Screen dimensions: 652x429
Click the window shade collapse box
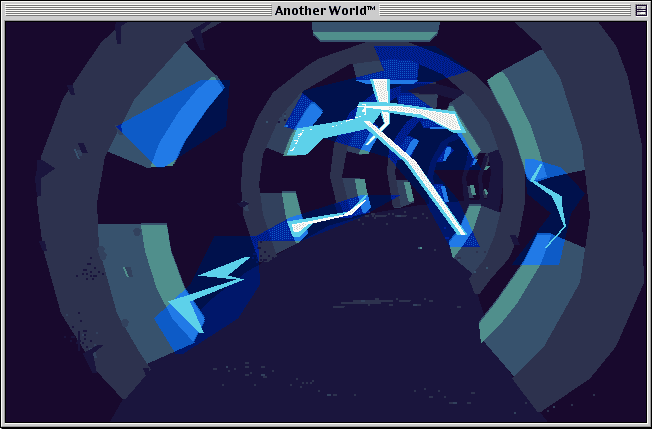pyautogui.click(x=641, y=10)
